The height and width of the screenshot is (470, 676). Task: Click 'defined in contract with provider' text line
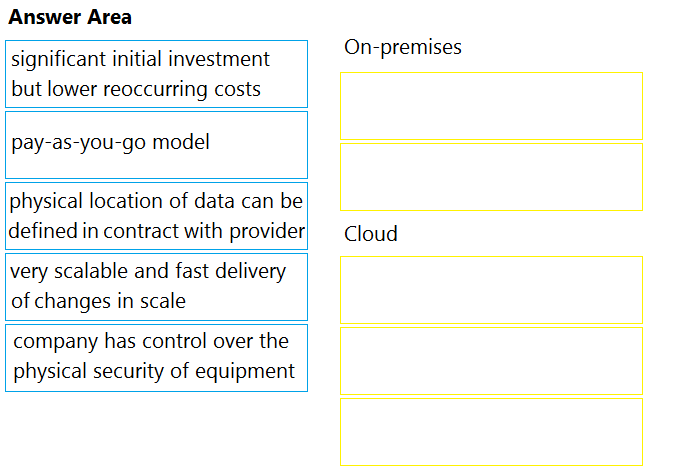coord(156,232)
